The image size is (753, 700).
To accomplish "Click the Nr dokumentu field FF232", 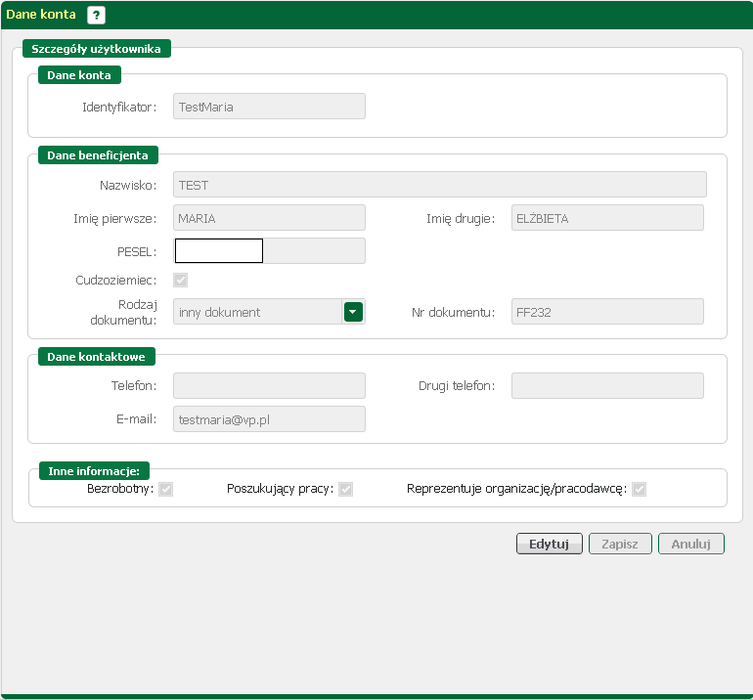I will coord(607,312).
